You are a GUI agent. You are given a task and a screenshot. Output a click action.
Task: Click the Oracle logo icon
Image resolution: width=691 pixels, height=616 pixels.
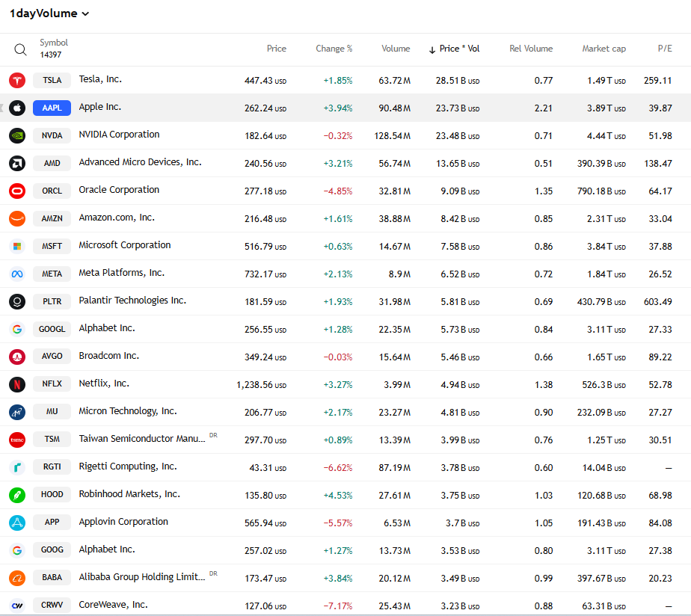(17, 191)
